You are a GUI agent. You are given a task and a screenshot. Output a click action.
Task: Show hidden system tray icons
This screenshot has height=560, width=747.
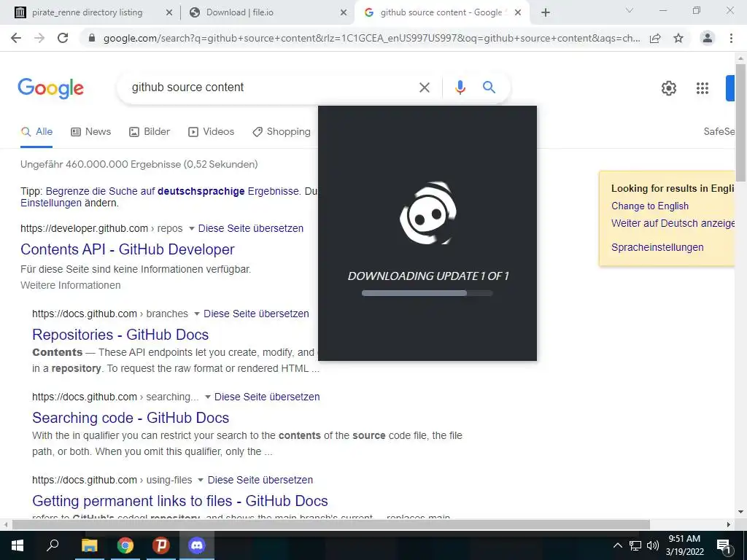[x=617, y=545]
